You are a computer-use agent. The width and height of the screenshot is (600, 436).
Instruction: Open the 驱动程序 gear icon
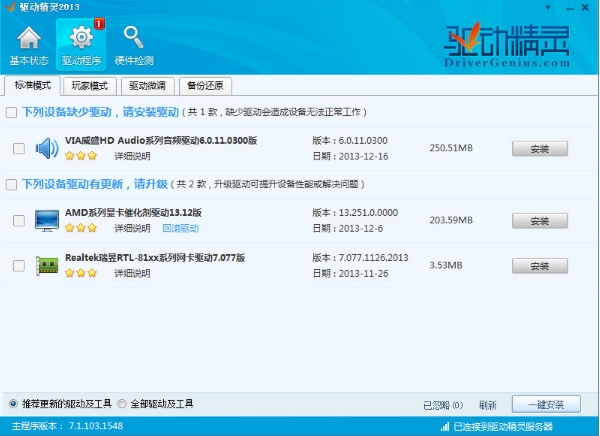[81, 45]
